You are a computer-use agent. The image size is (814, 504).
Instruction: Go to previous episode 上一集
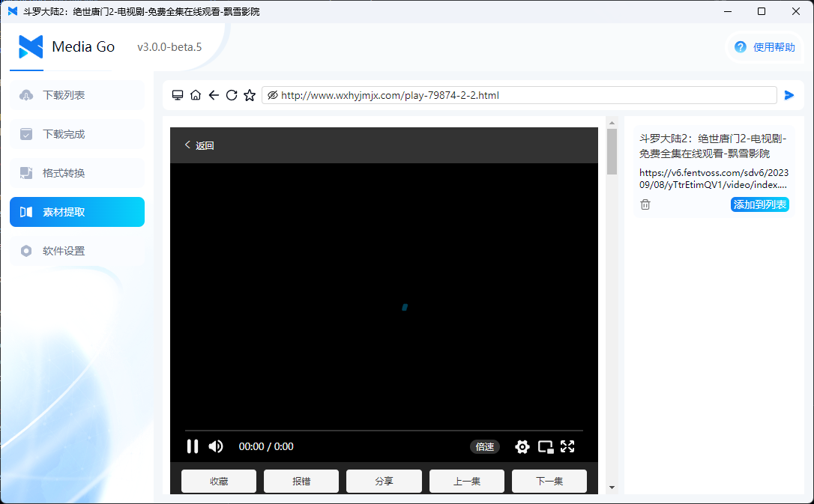(x=467, y=482)
